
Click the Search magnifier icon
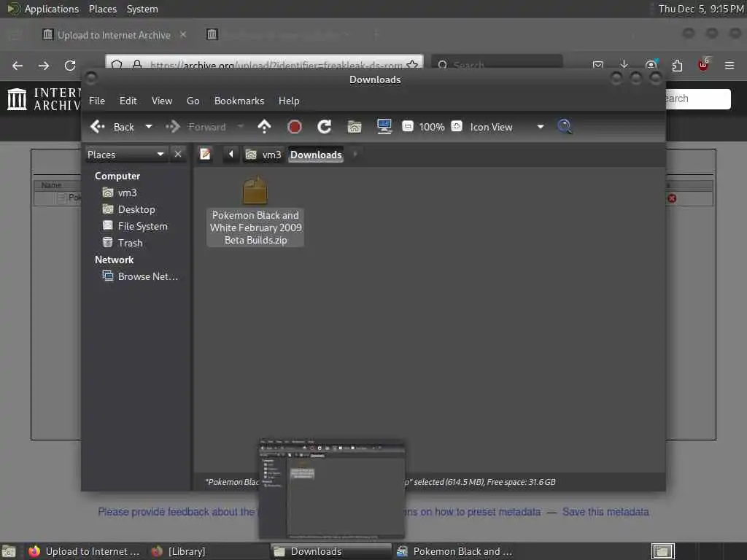pyautogui.click(x=565, y=127)
